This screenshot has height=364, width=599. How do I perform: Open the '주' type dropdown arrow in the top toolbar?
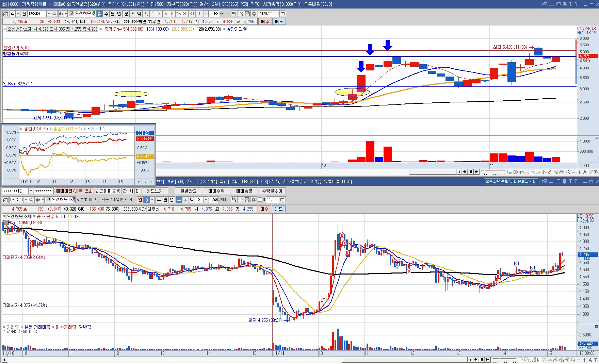tap(18, 14)
